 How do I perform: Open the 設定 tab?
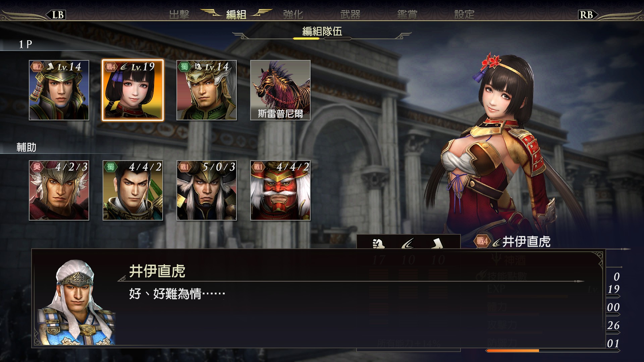point(464,14)
